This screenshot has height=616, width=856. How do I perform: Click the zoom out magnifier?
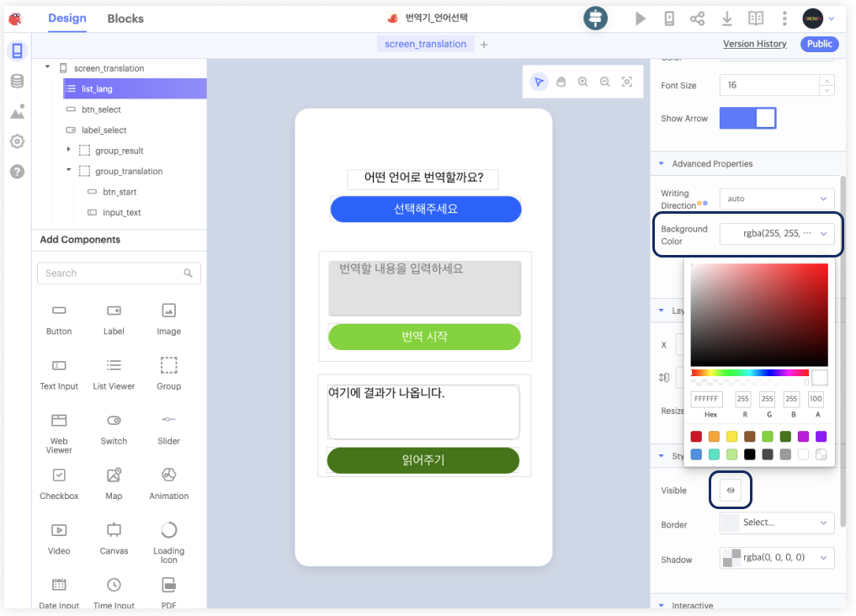pyautogui.click(x=604, y=82)
